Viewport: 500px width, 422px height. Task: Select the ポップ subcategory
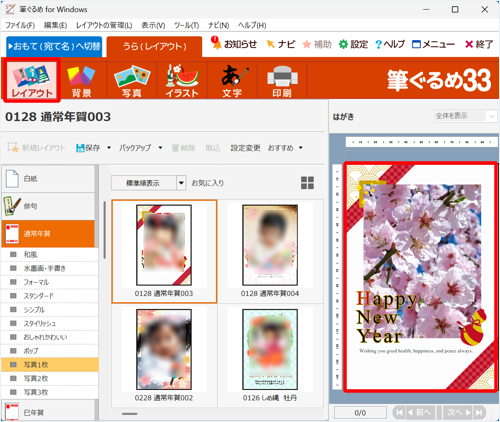[50, 351]
